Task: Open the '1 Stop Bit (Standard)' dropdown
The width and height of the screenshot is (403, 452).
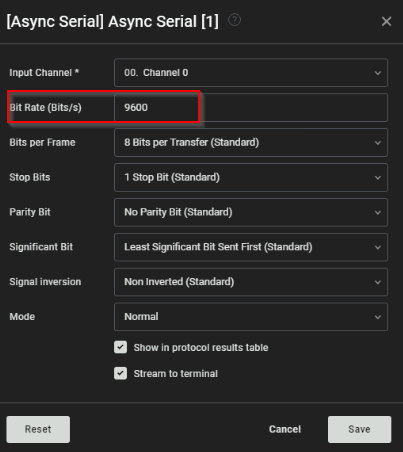Action: pyautogui.click(x=251, y=177)
